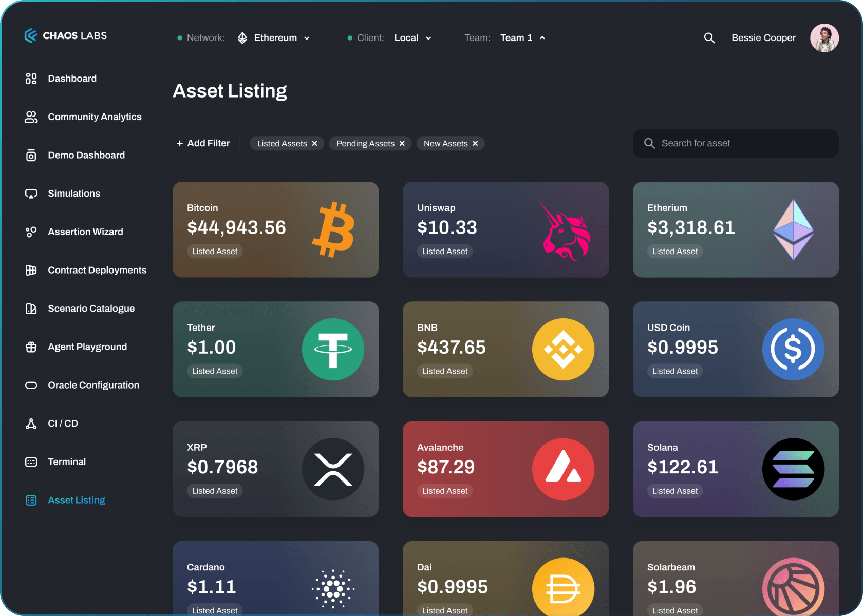The image size is (863, 616).
Task: Click Scenario Catalogue icon
Action: click(x=31, y=309)
